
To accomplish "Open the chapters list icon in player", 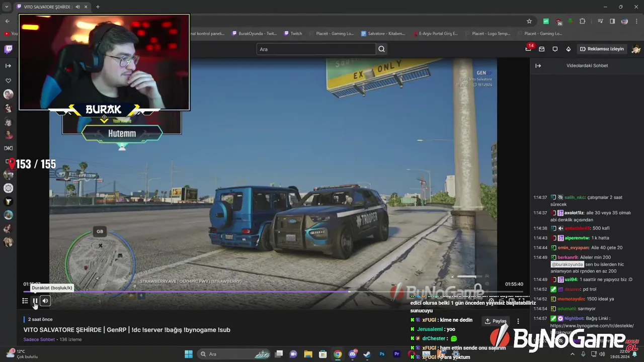I will [25, 301].
